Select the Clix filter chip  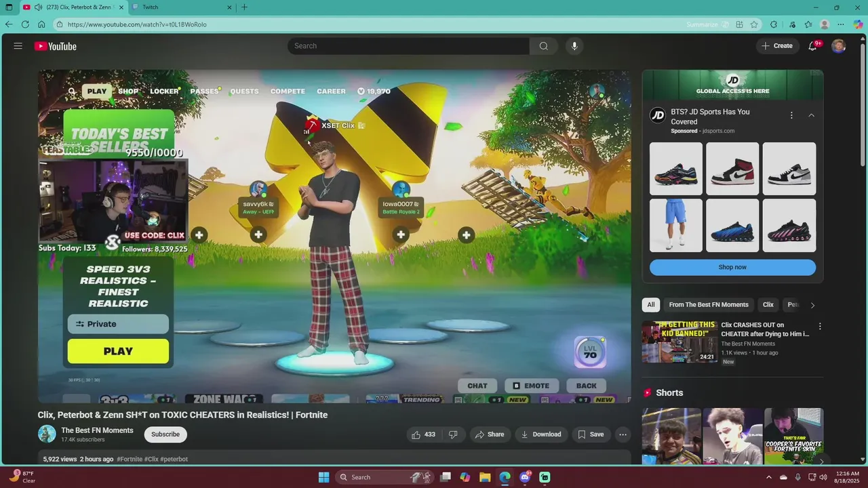768,305
